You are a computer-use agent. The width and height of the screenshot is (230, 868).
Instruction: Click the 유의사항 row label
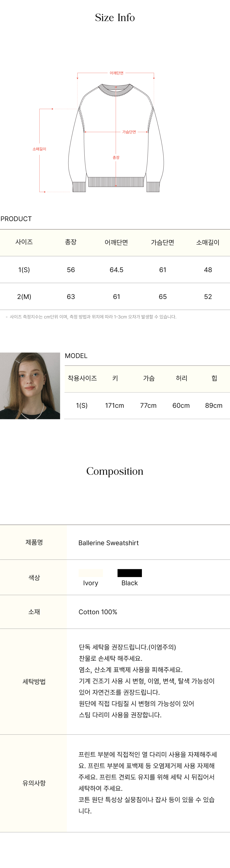(34, 783)
